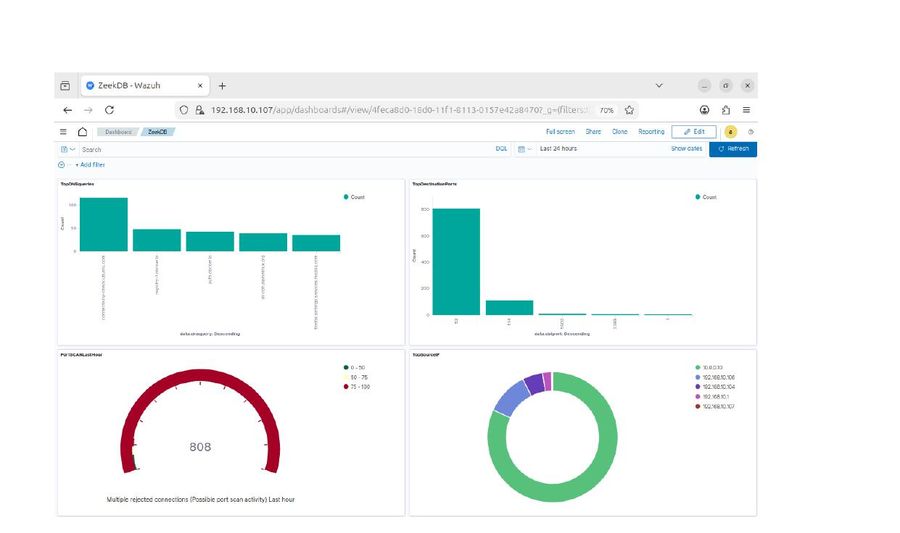Image resolution: width=900 pixels, height=533 pixels.
Task: Toggle legend entry 192.168.10.106
Action: point(715,377)
